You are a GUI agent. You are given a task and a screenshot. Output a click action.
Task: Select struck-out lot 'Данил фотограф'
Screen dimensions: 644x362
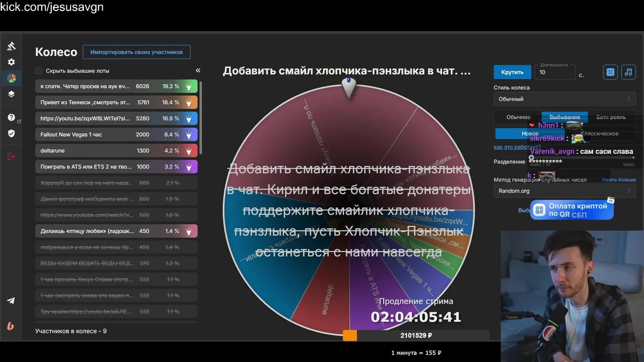[116, 199]
